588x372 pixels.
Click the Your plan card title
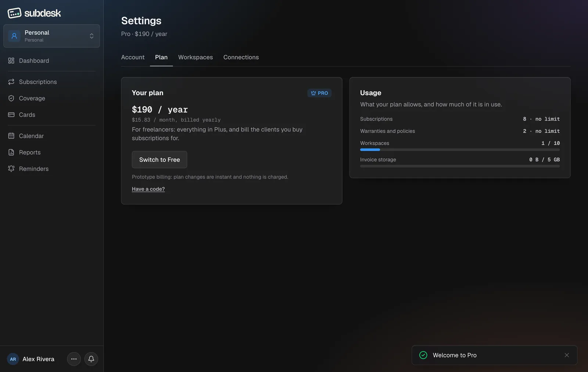147,93
